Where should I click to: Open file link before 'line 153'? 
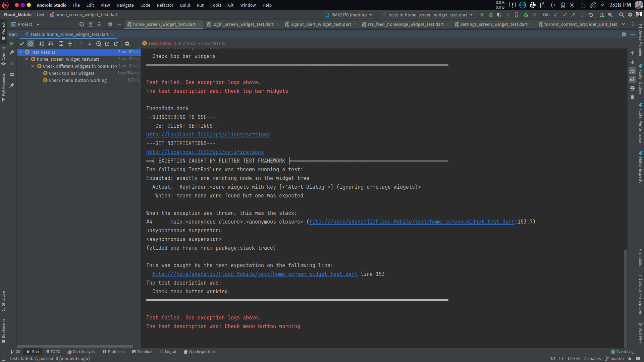(255, 274)
